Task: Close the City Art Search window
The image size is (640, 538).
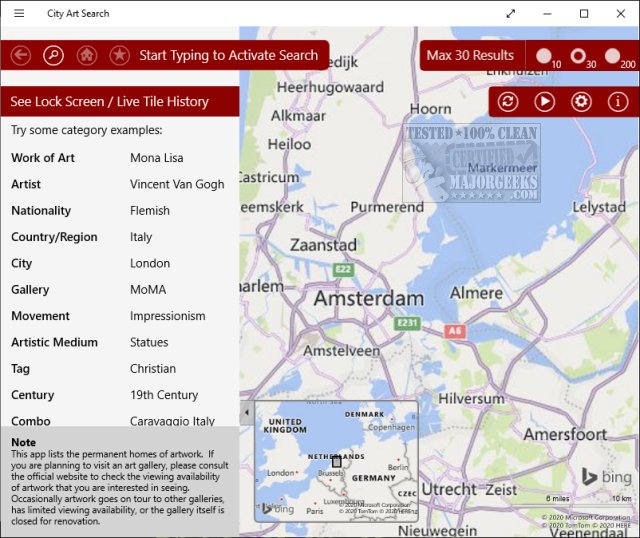Action: coord(621,13)
